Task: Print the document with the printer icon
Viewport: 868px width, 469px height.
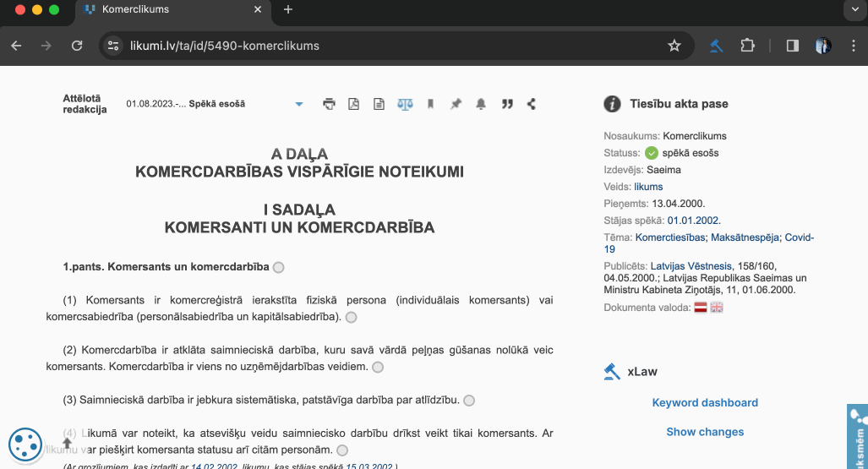Action: pos(330,104)
